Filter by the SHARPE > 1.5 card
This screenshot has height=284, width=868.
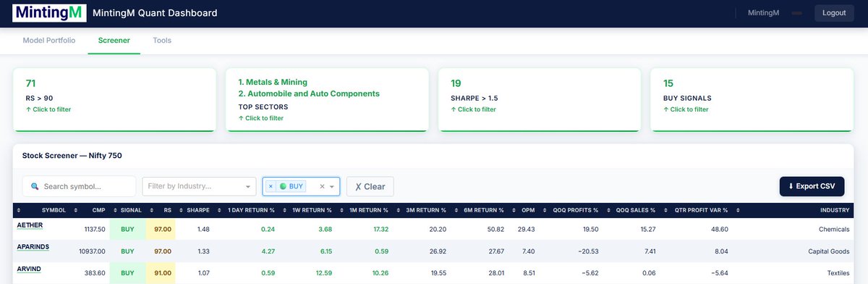(x=540, y=100)
